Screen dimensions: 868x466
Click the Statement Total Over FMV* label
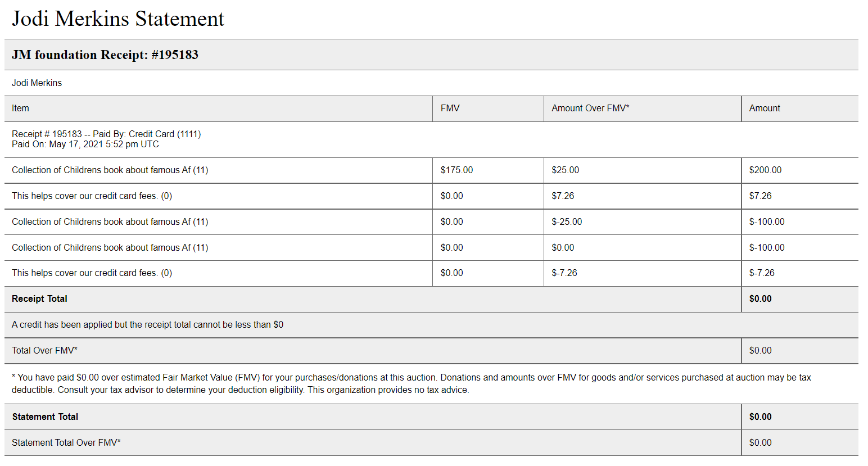(66, 442)
